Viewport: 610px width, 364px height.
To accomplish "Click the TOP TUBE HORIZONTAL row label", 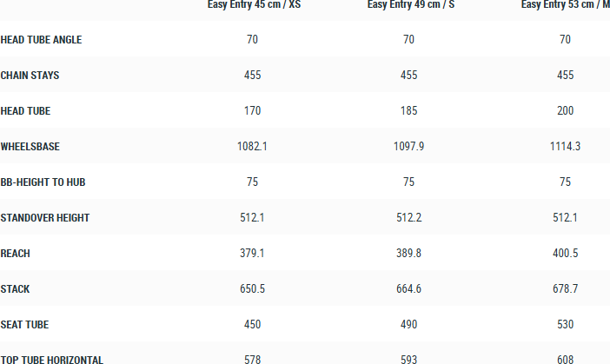I will [x=52, y=360].
